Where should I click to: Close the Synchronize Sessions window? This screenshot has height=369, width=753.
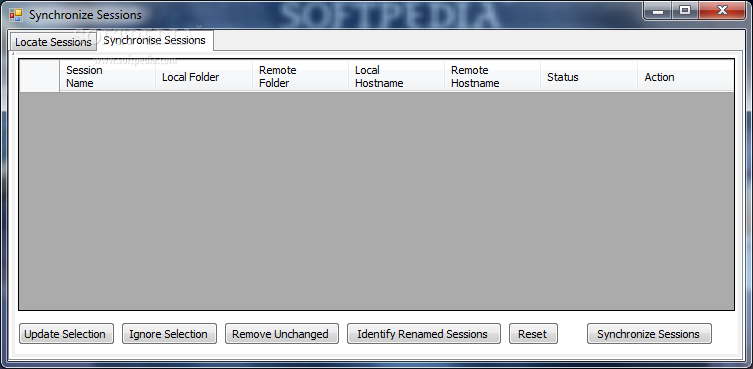coord(722,11)
